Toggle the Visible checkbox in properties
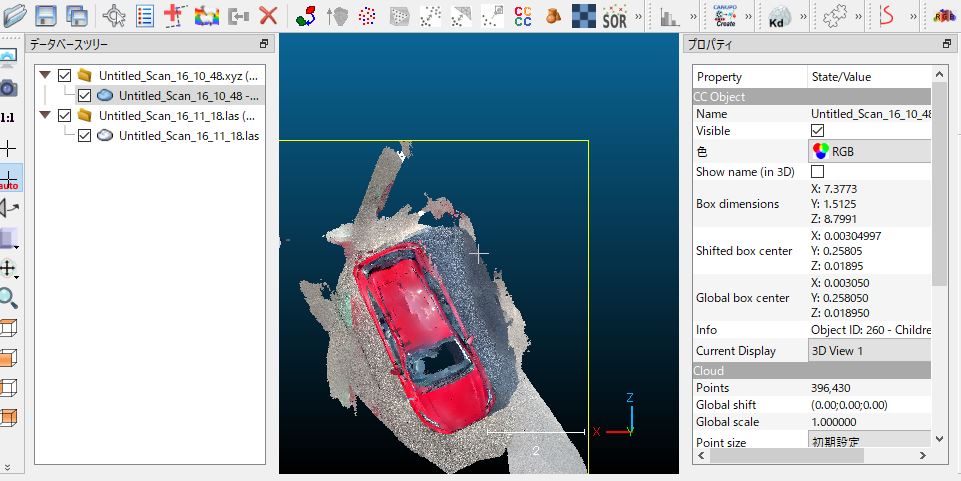 point(817,131)
